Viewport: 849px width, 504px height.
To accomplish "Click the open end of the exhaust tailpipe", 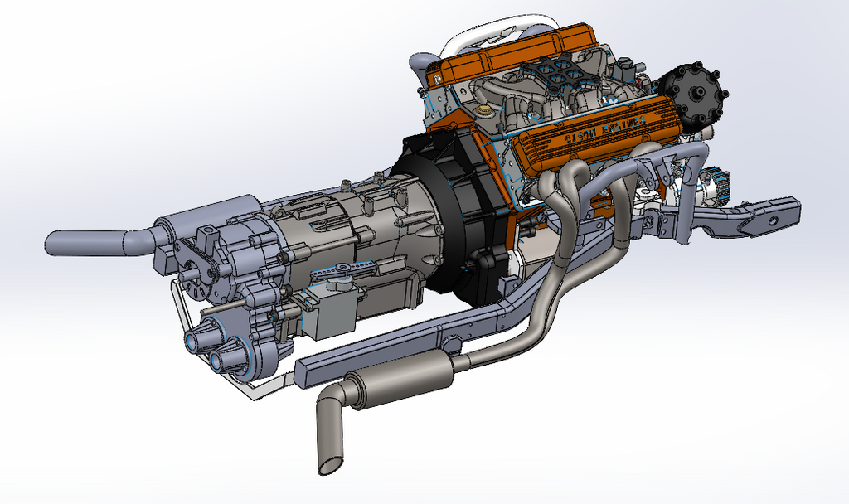I will point(330,467).
